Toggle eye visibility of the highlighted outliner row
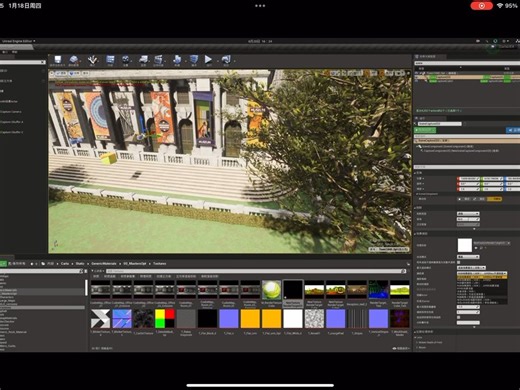Image resolution: width=520 pixels, height=390 pixels. 417,77
